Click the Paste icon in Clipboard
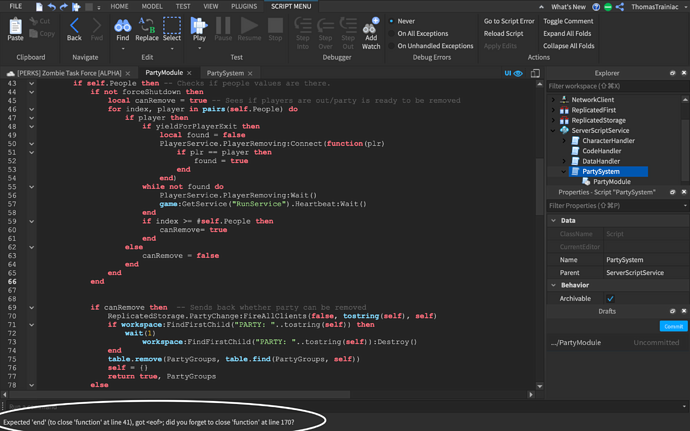The width and height of the screenshot is (690, 431). tap(15, 26)
